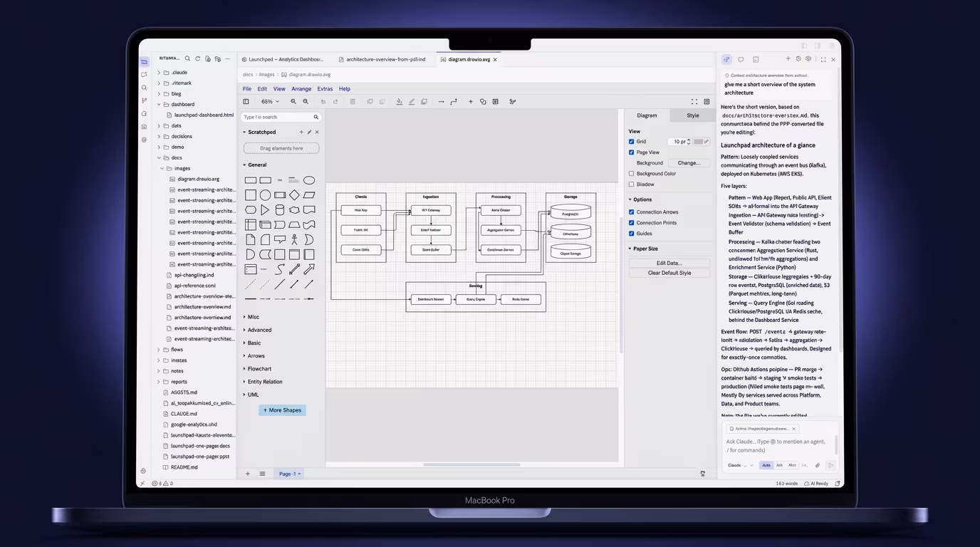The image size is (980, 547).
Task: Open the 65% zoom dropdown
Action: pos(269,102)
